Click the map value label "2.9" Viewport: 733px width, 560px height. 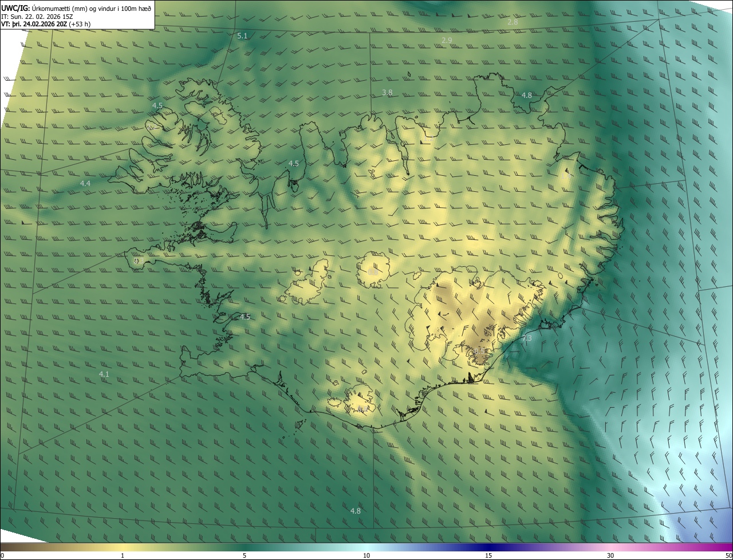pyautogui.click(x=447, y=40)
